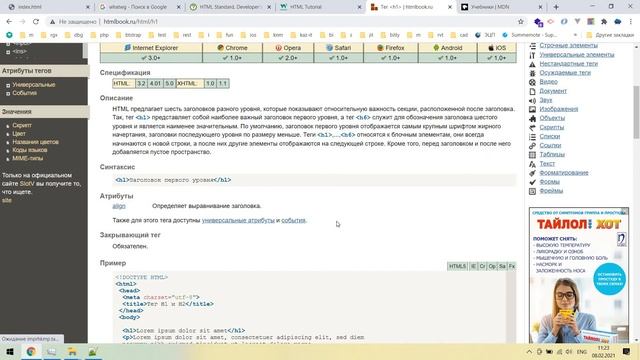Switch to the HTML Tutorial tab
The height and width of the screenshot is (360, 640).
321,7
